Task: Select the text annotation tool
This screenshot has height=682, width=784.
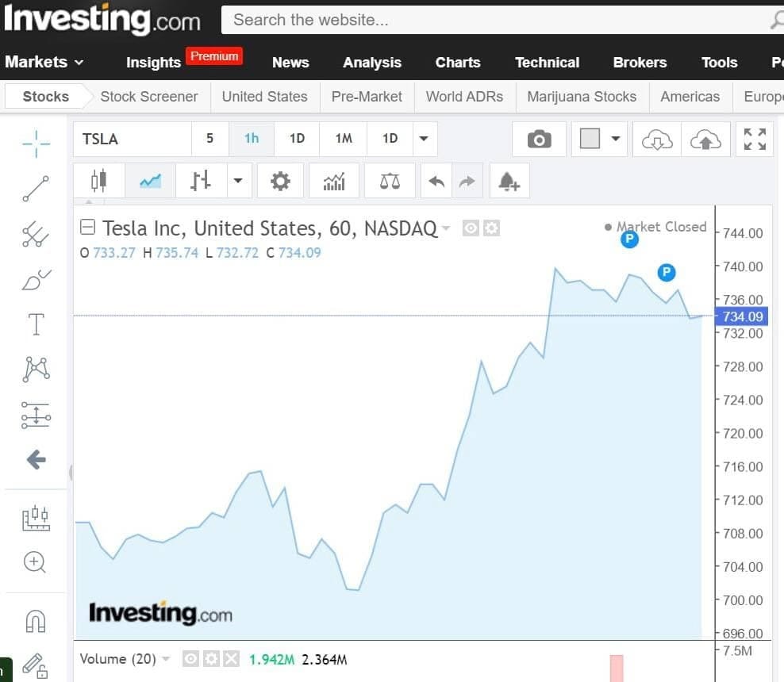Action: [x=36, y=324]
